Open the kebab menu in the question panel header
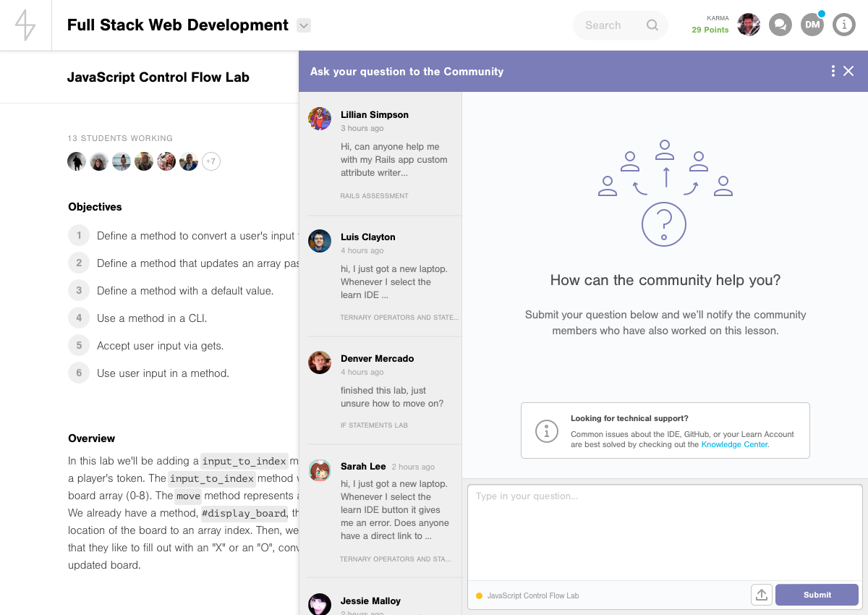Image resolution: width=868 pixels, height=615 pixels. tap(833, 71)
